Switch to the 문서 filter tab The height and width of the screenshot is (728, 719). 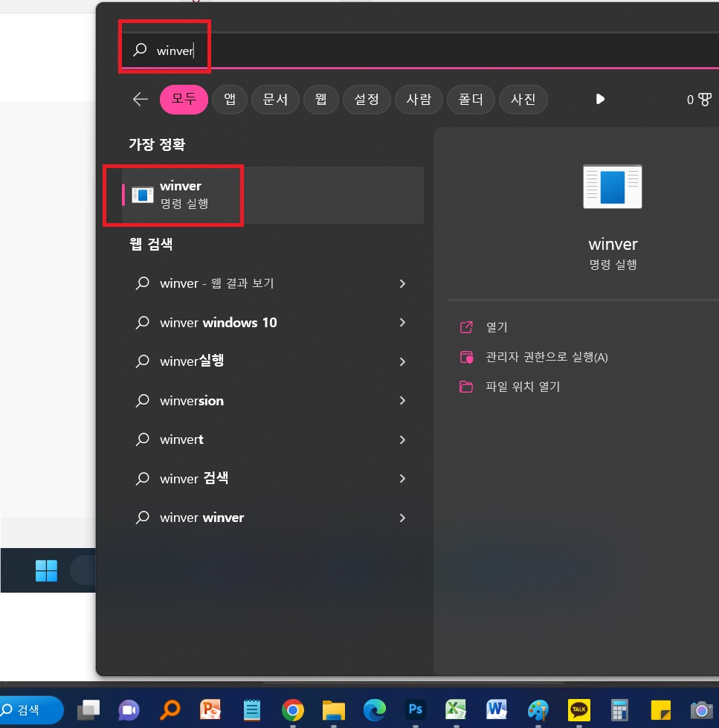tap(275, 100)
